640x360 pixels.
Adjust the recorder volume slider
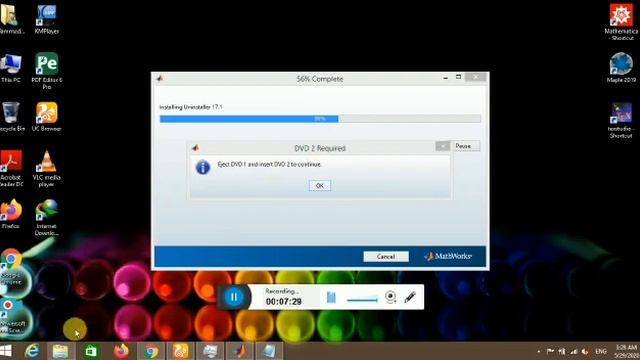click(x=362, y=300)
